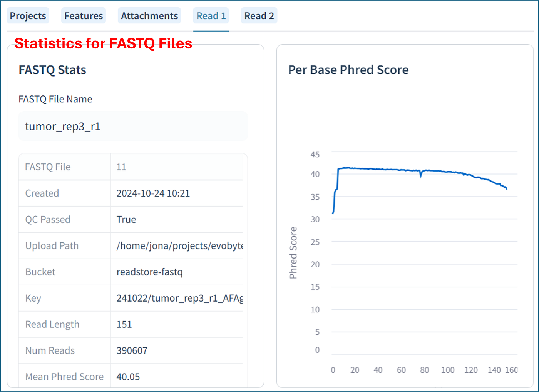
Task: Open the Features tab
Action: click(x=84, y=16)
